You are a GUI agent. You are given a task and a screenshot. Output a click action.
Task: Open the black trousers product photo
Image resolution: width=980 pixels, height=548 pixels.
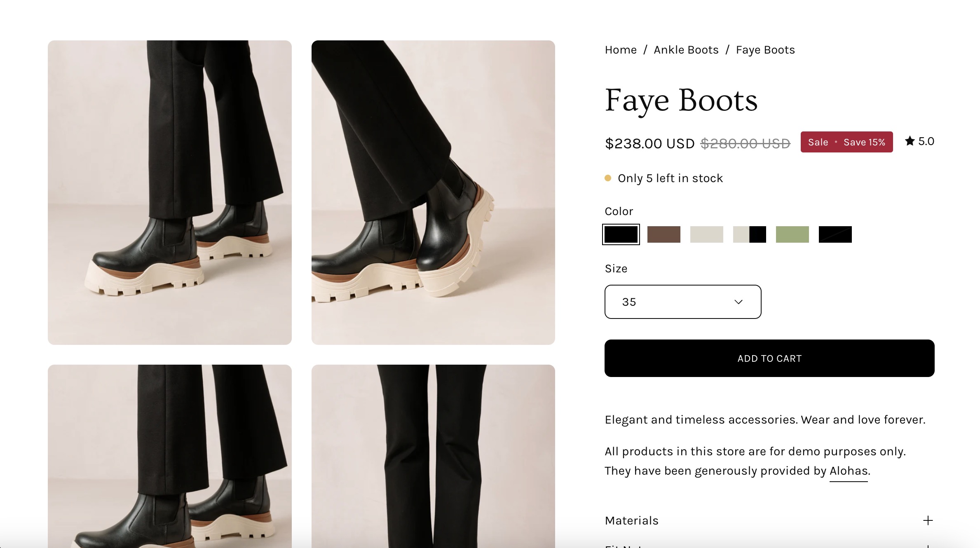point(433,456)
